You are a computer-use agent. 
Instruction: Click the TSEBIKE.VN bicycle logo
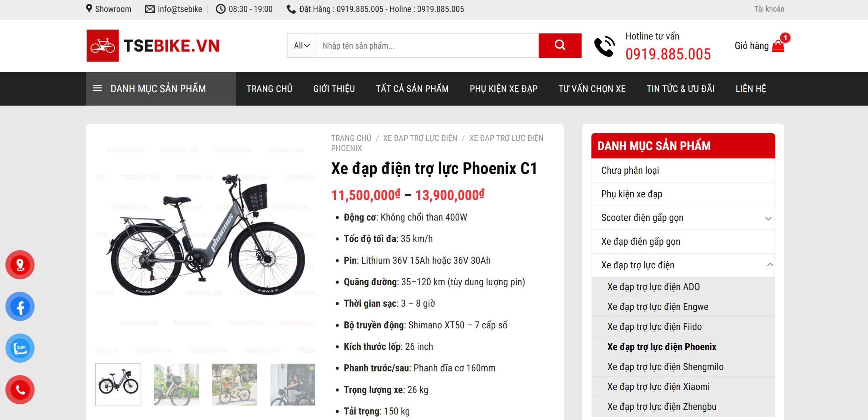tap(153, 45)
